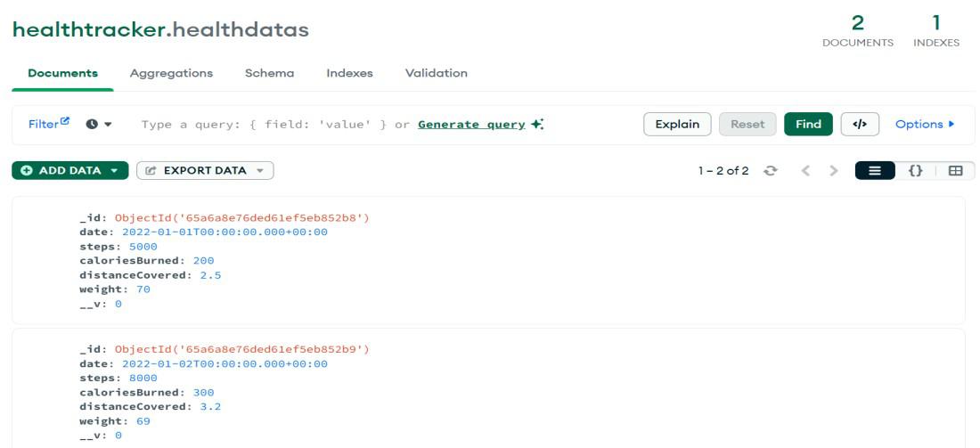Viewport: 980px width, 448px height.
Task: Open the Filter documentation link icon
Action: point(64,121)
